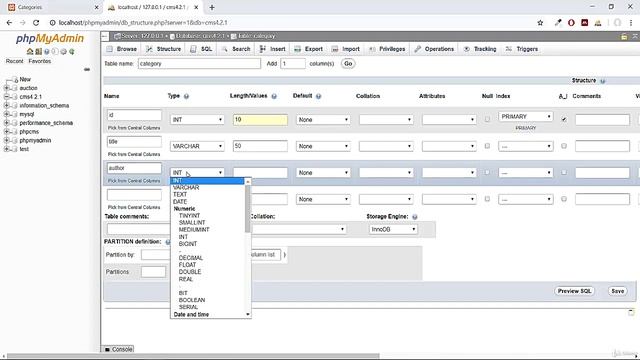Screen dimensions: 640x360
Task: Click the Go button to add columns
Action: click(348, 64)
